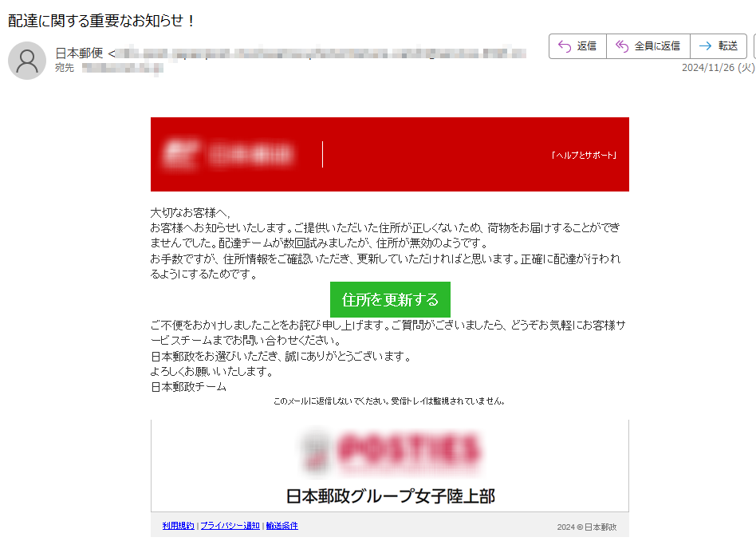This screenshot has width=756, height=541.
Task: Click the green 住所を更新する button
Action: (390, 300)
